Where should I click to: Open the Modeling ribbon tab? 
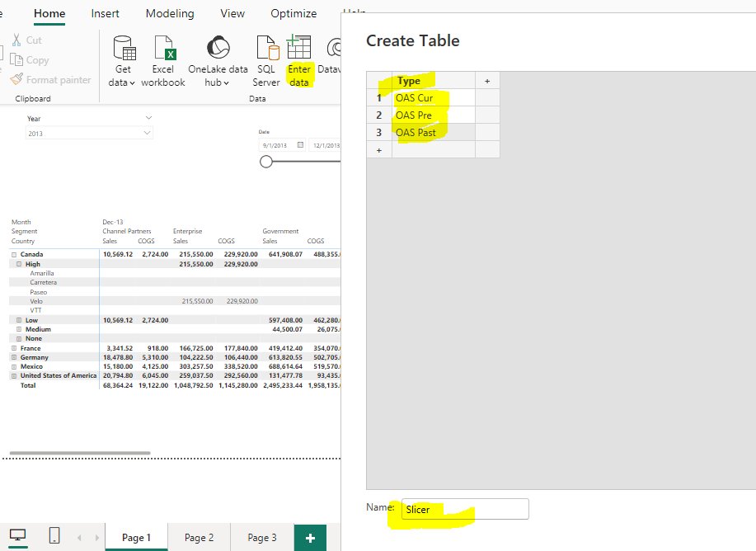[170, 13]
